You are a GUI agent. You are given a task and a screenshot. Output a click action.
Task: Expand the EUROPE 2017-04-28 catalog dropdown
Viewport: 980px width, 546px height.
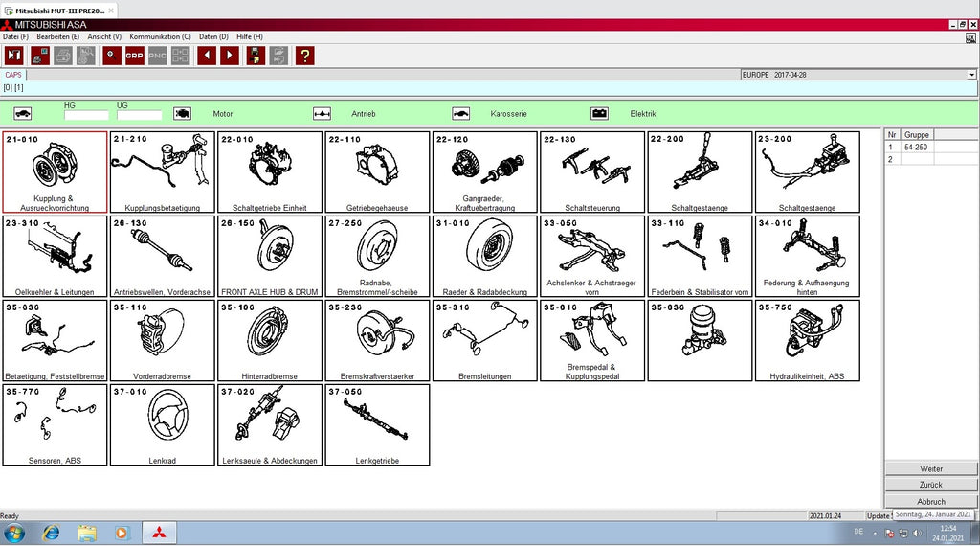point(971,74)
